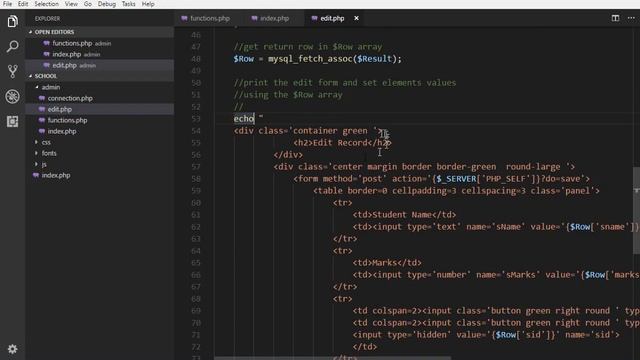Open the Search view icon
The width and height of the screenshot is (640, 360).
point(12,46)
